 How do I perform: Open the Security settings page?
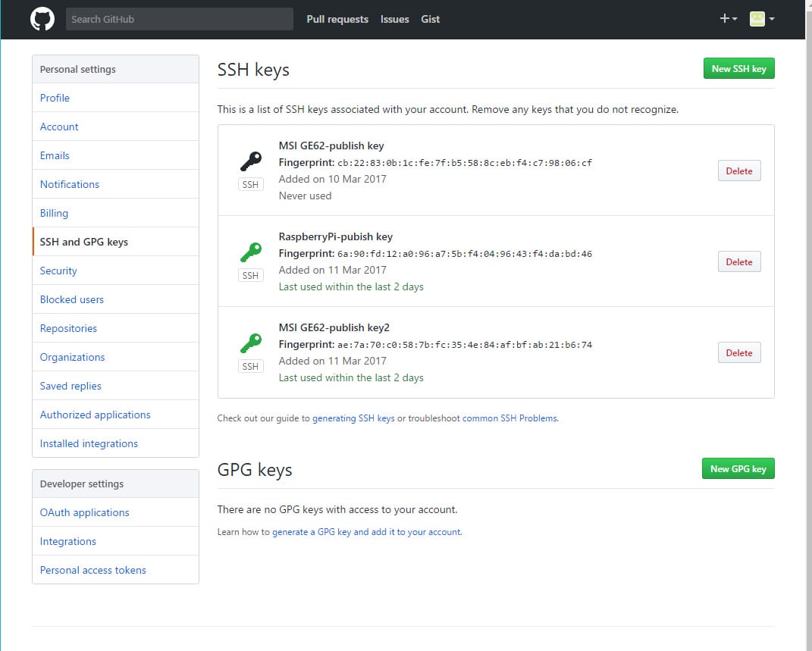tap(58, 271)
